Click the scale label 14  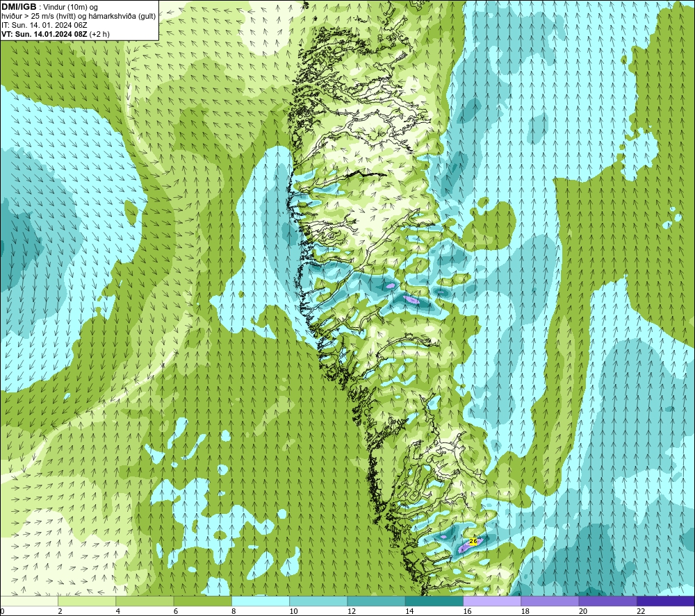pyautogui.click(x=409, y=611)
